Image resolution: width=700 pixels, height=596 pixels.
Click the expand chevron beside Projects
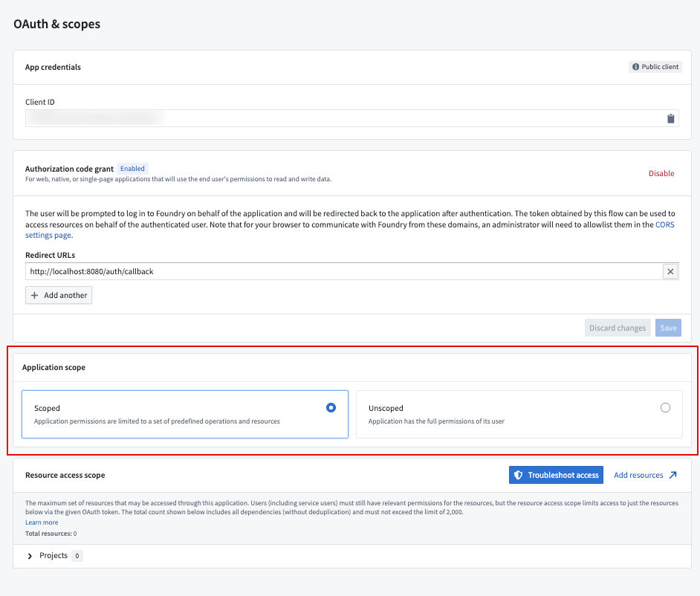coord(29,555)
